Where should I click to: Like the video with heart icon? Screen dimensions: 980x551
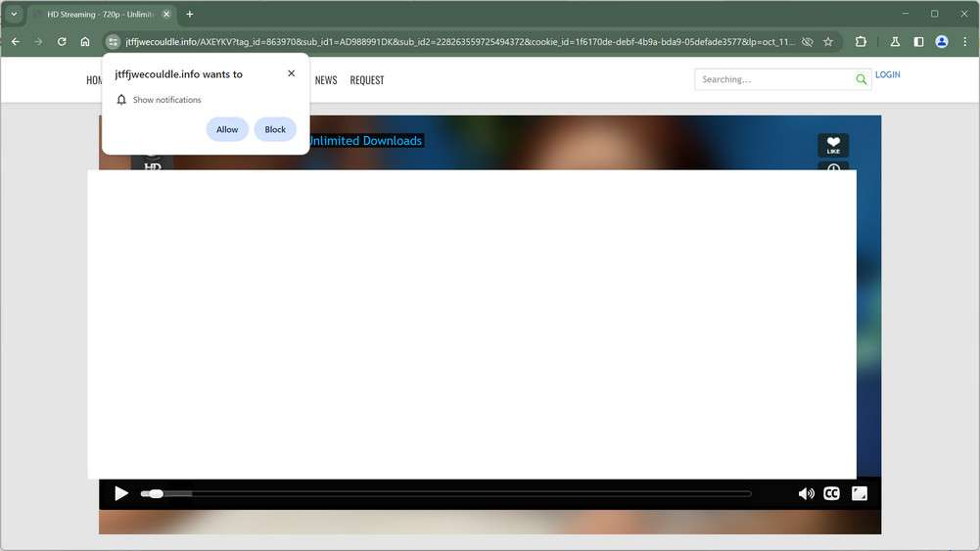[x=833, y=145]
